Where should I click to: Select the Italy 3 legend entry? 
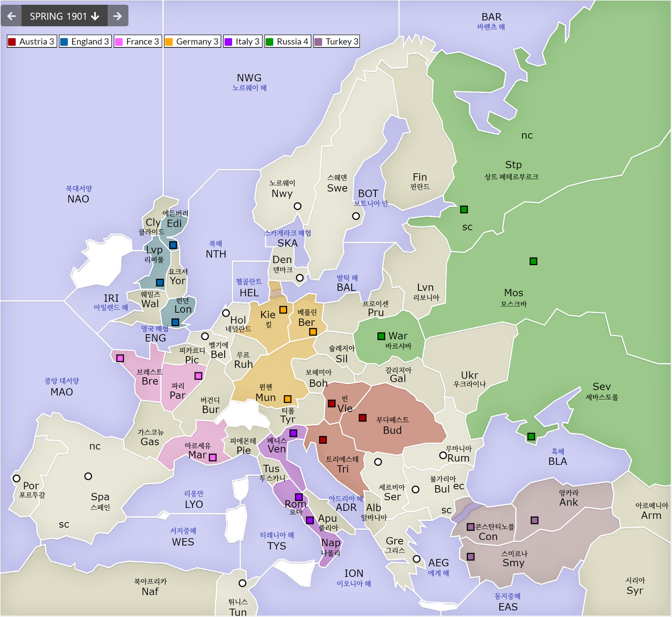(243, 41)
